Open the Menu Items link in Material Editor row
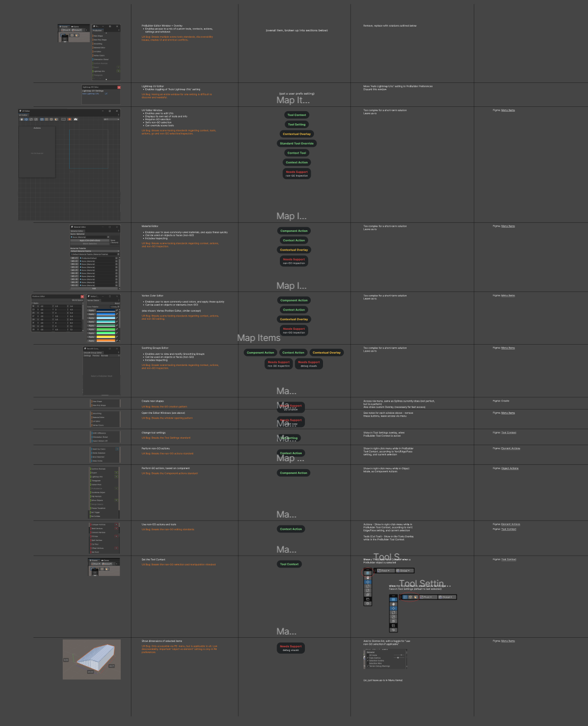The height and width of the screenshot is (726, 588). pos(508,226)
